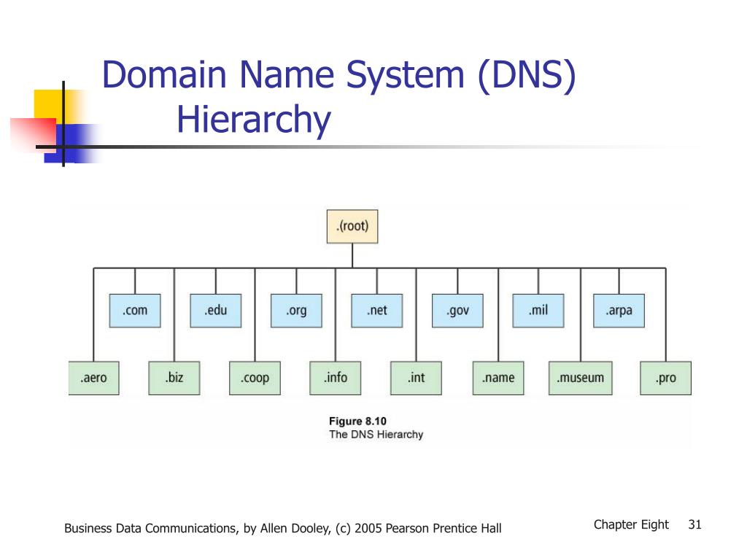Select the .com domain box
The image size is (747, 560).
pos(135,311)
